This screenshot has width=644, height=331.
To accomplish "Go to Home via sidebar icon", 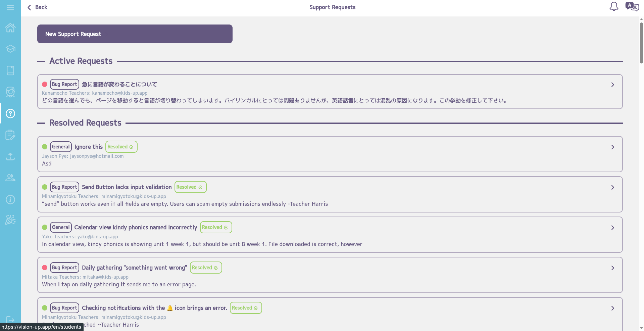I will click(10, 28).
